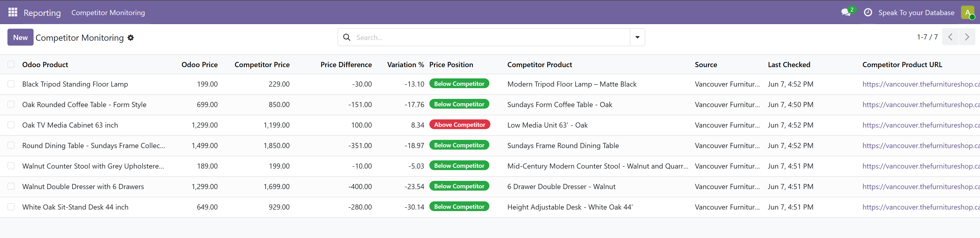Sort by Price Difference column header
980x238 pixels.
[346, 65]
